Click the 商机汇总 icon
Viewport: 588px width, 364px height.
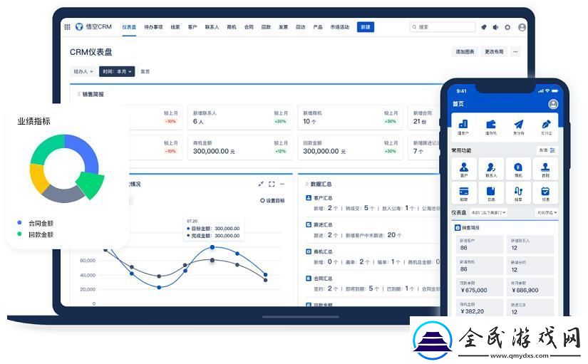coord(308,251)
